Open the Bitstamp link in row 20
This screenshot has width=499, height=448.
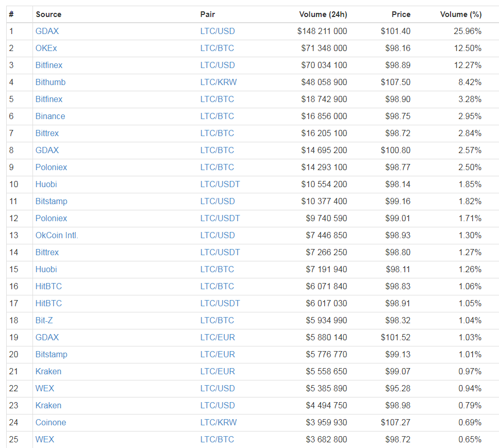point(51,355)
